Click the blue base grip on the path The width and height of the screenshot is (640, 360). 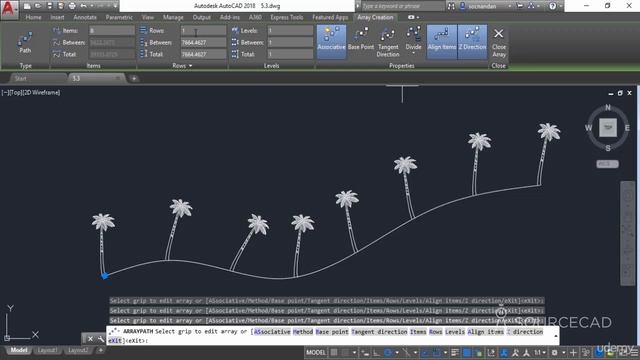(104, 276)
